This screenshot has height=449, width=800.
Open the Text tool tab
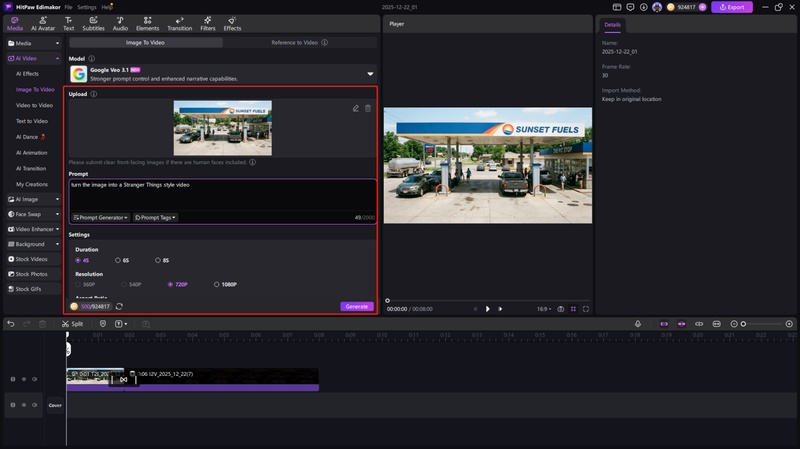[68, 23]
